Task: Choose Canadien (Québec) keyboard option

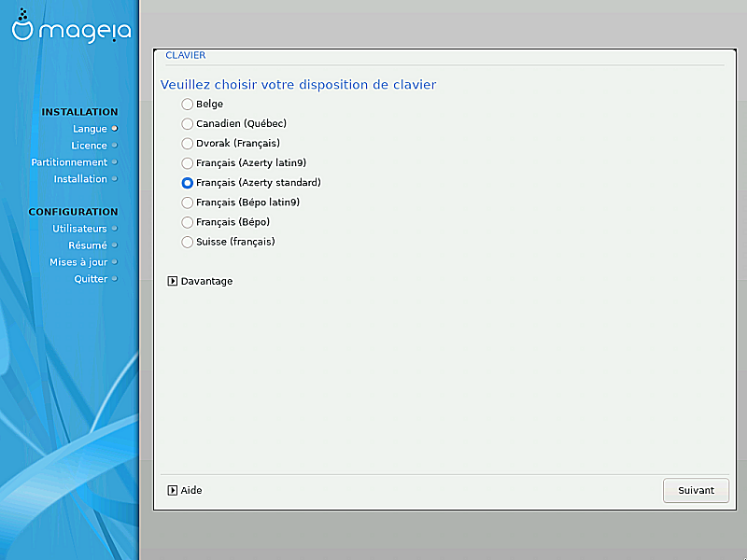Action: coord(188,124)
